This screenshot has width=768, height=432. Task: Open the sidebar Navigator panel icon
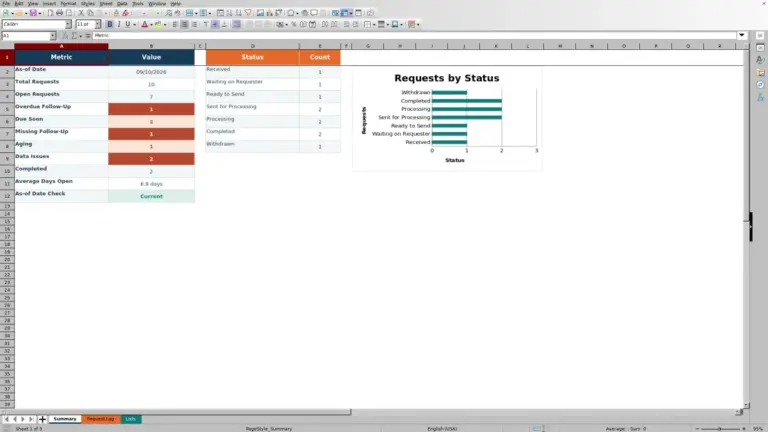point(760,85)
